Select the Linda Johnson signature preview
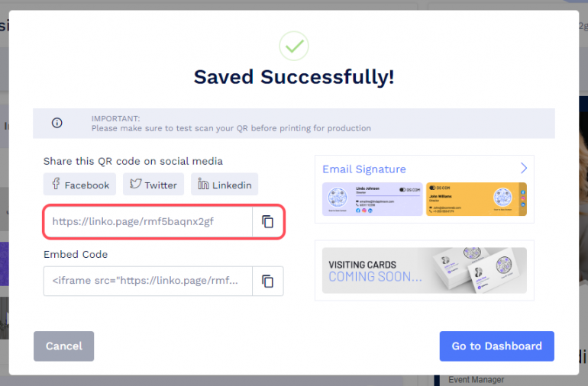 pyautogui.click(x=372, y=199)
